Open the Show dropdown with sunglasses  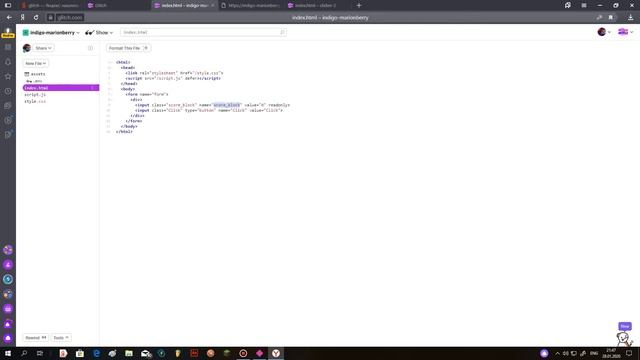click(99, 32)
